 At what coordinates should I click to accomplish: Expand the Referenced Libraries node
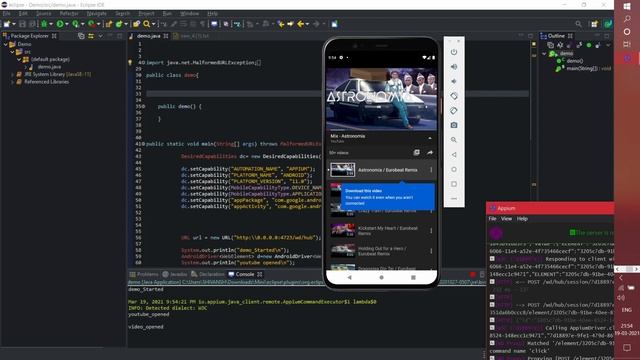coord(12,82)
